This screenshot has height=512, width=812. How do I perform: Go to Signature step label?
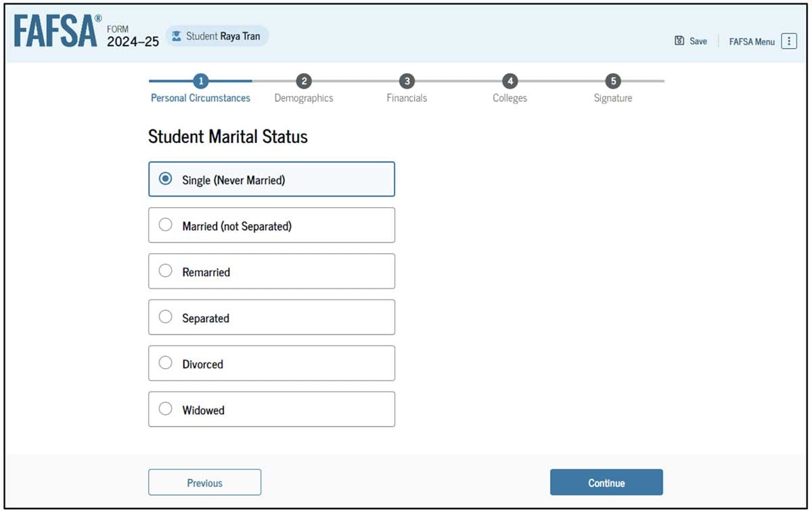coord(613,98)
